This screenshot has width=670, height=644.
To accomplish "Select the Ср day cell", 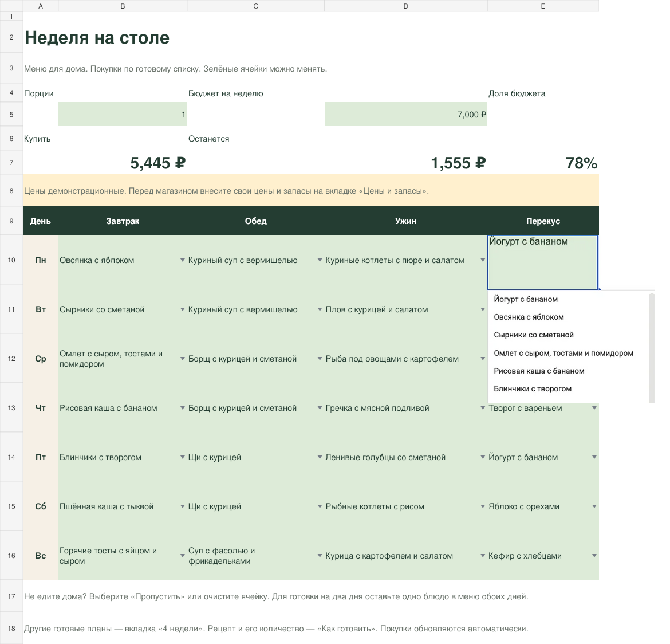I will pyautogui.click(x=41, y=358).
